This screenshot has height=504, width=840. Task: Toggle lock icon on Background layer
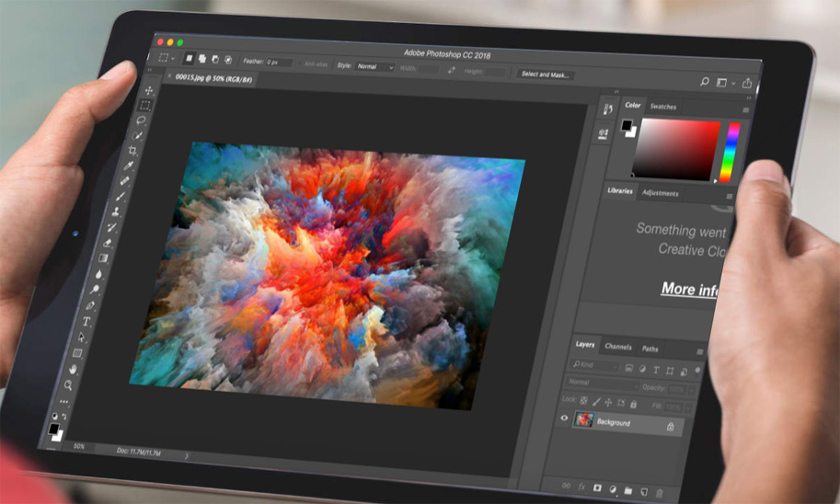pos(670,427)
